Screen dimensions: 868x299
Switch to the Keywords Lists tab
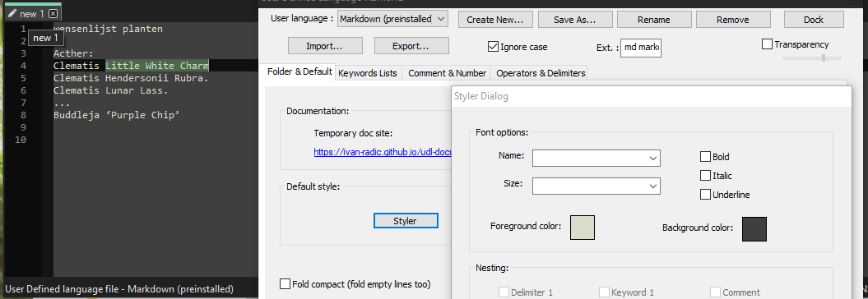[368, 73]
